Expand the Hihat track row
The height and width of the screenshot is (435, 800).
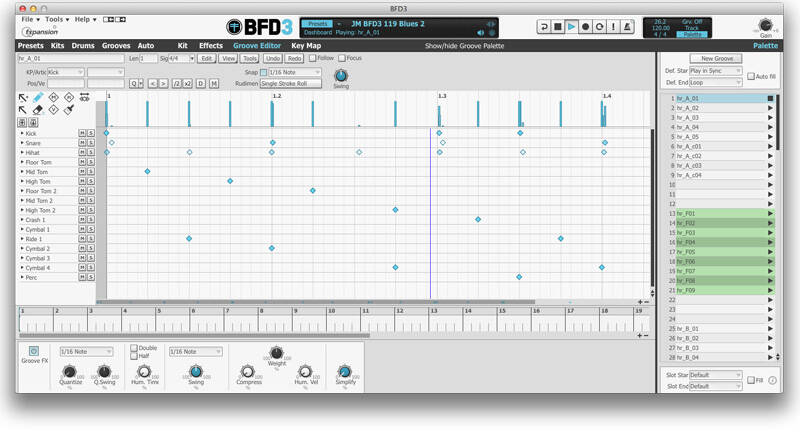(x=22, y=152)
